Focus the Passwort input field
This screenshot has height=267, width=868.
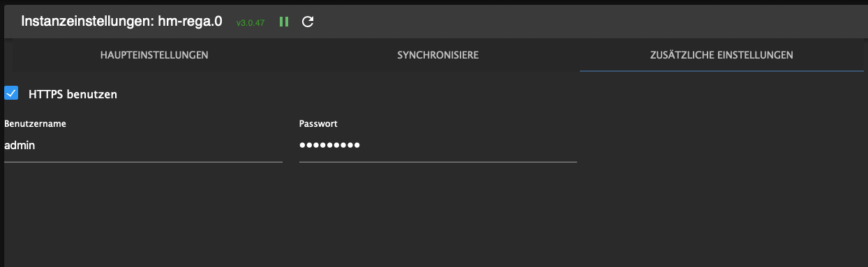[x=438, y=146]
